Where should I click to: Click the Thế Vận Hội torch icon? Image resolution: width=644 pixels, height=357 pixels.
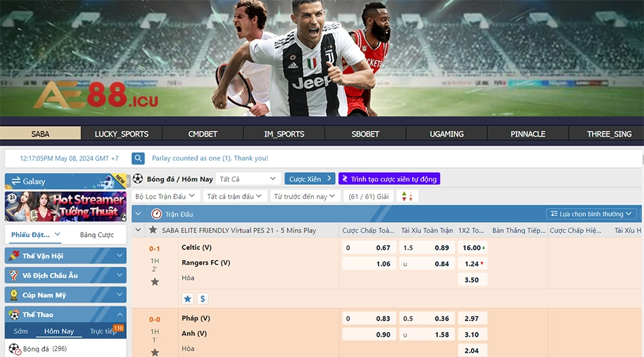[14, 255]
